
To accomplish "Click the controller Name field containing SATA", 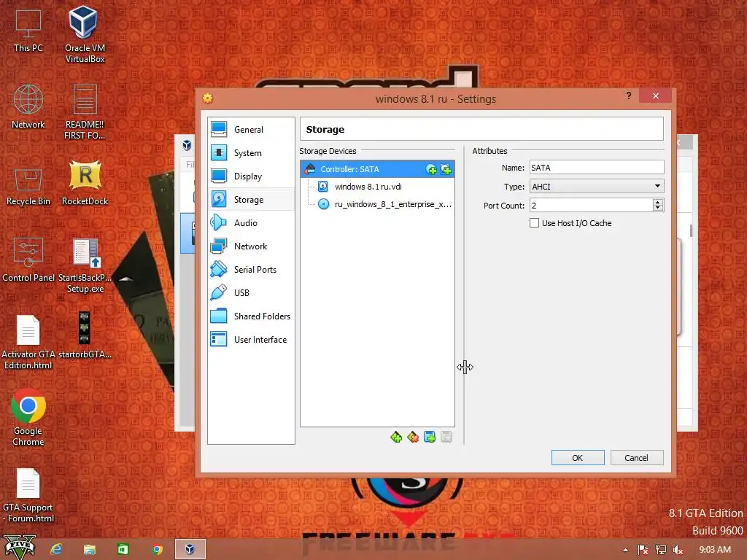I will pyautogui.click(x=597, y=168).
